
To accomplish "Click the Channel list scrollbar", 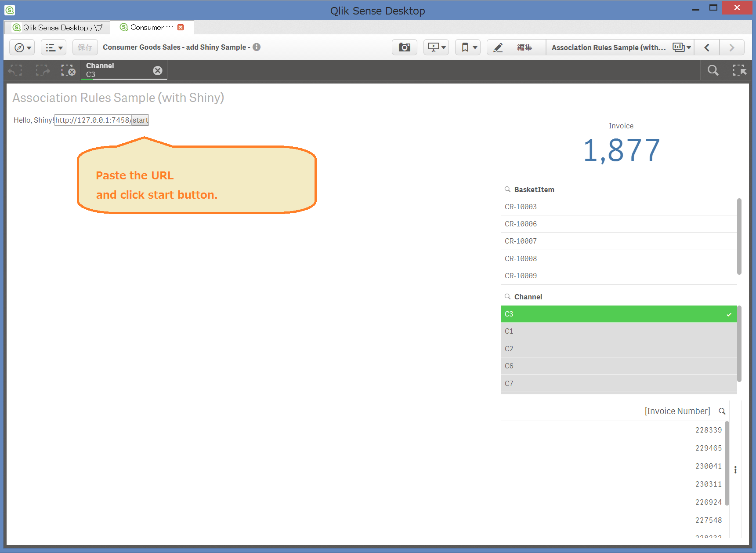I will click(739, 344).
